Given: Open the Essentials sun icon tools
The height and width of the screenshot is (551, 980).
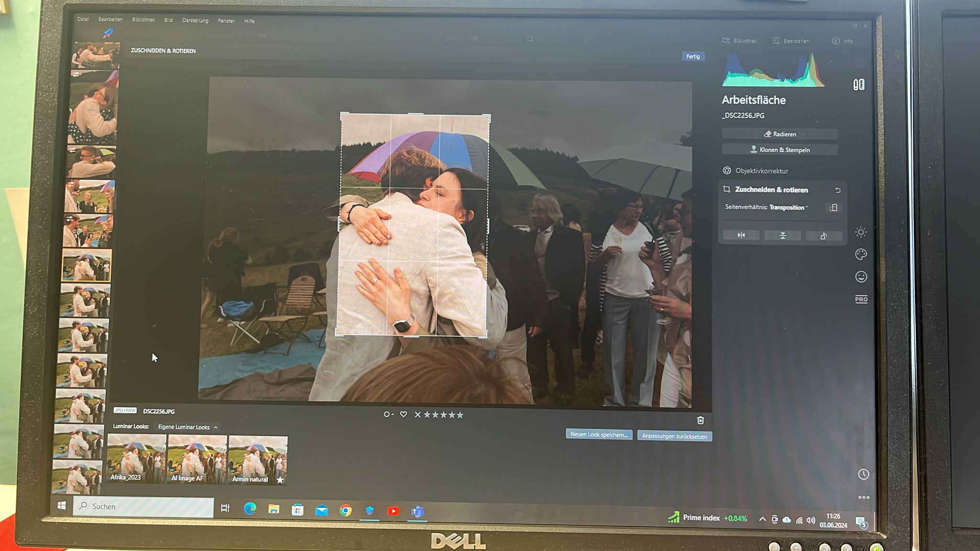Looking at the screenshot, I should (860, 232).
